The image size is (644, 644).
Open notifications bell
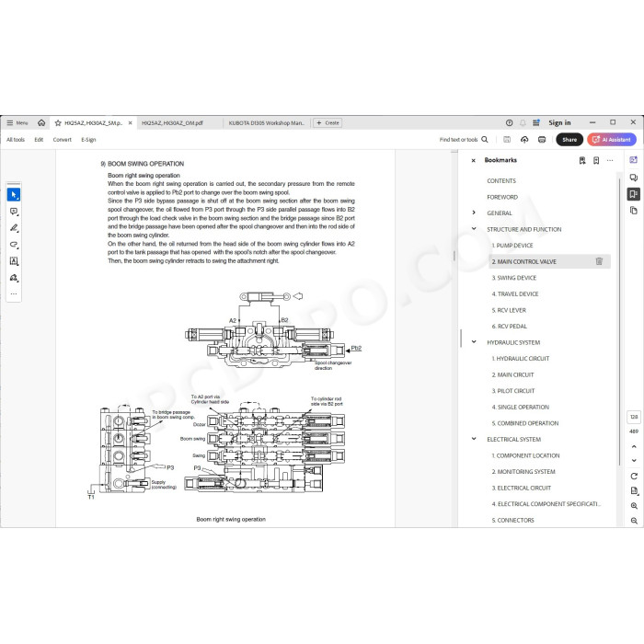(523, 122)
